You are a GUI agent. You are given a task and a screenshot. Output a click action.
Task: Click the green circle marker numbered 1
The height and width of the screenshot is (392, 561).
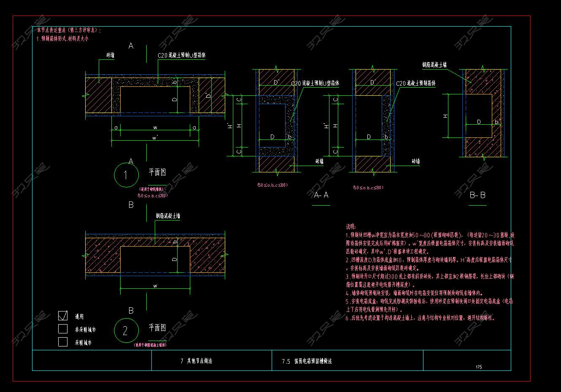pos(126,175)
